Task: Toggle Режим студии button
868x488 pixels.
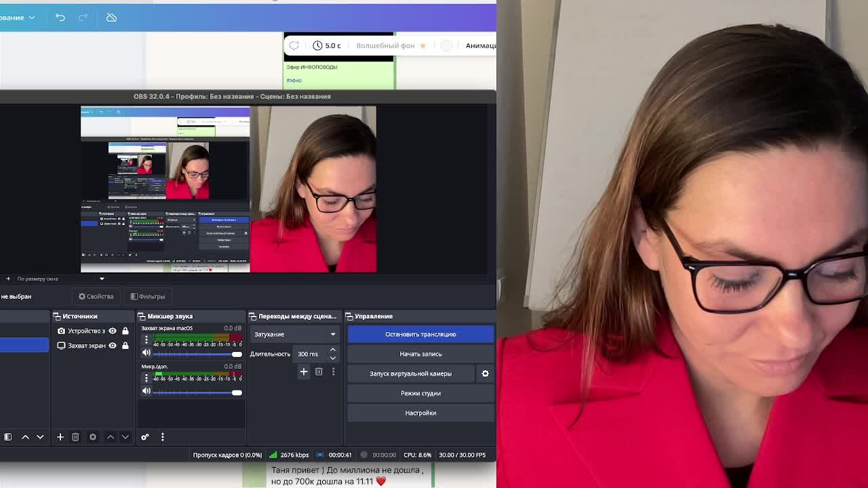Action: pos(420,393)
